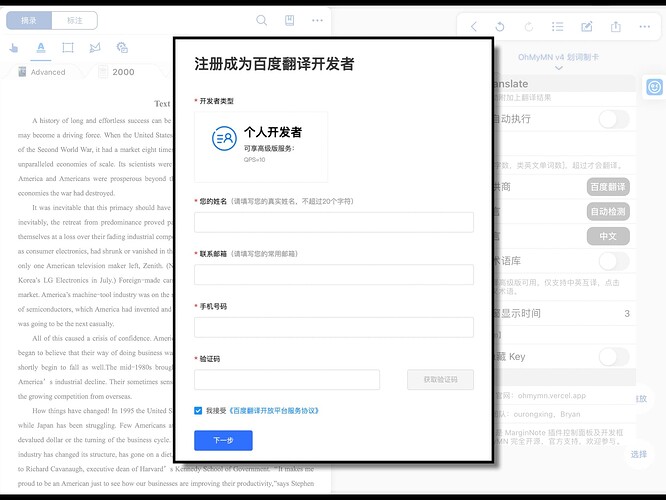Select the text highlight tool
Screen dimensions: 666x500
tap(41, 48)
